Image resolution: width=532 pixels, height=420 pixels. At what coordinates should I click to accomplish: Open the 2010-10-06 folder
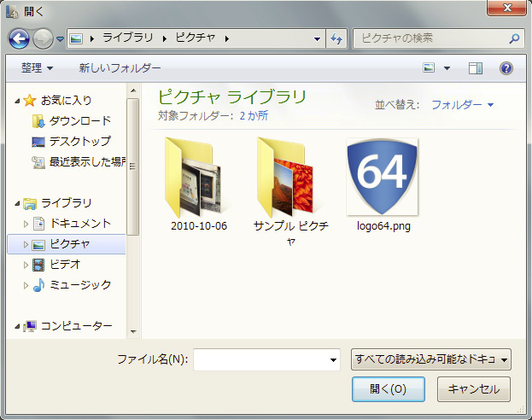click(198, 176)
